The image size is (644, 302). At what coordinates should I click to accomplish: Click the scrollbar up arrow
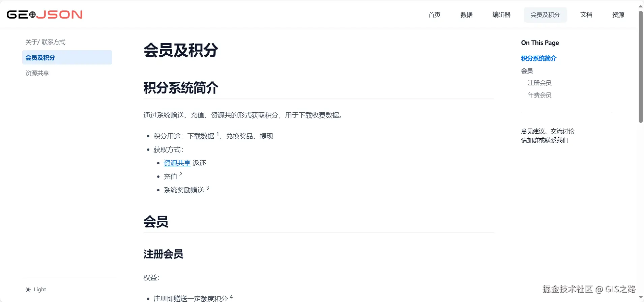(x=641, y=6)
